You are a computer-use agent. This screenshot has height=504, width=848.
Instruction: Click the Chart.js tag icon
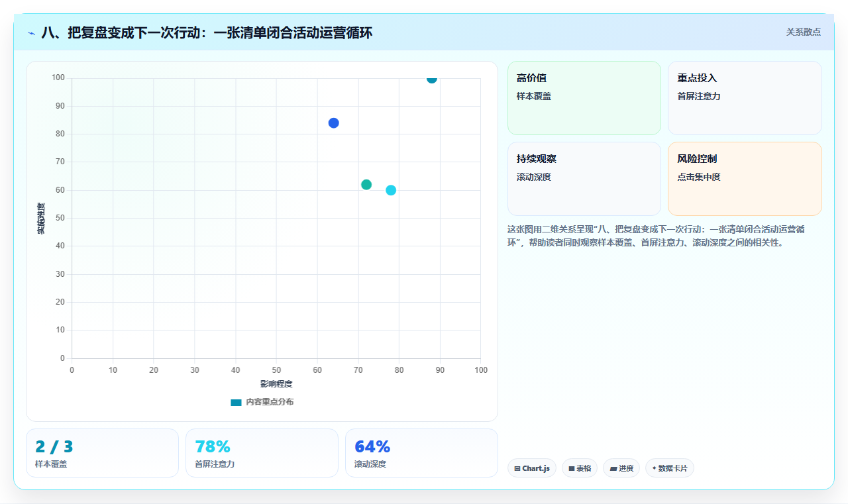click(517, 468)
